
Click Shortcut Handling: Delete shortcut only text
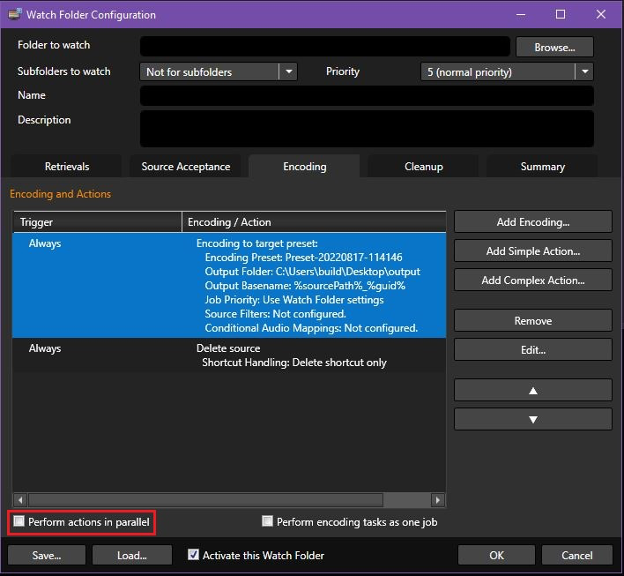tap(294, 362)
